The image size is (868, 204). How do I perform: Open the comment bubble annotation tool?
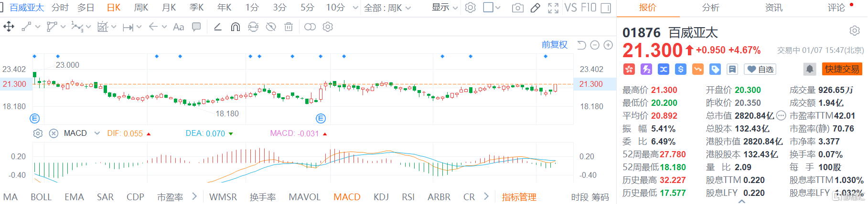click(196, 27)
